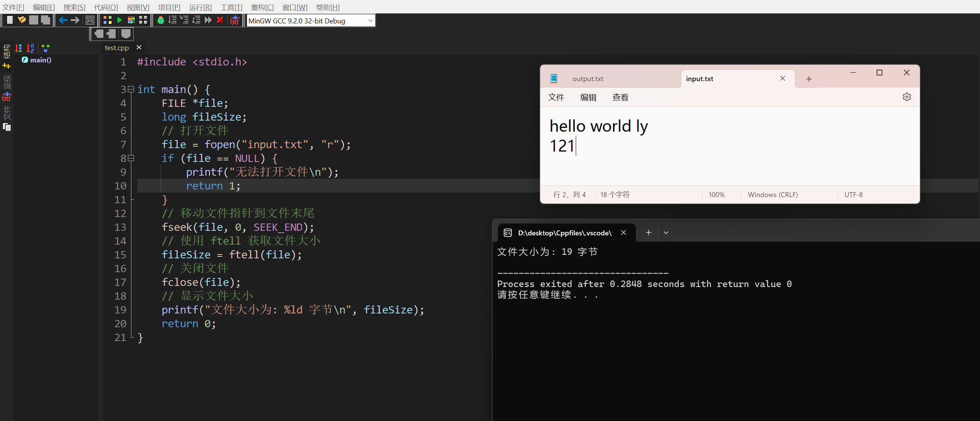Screen dimensions: 980x421
Task: Click the second grey bookmark-shaped toolbar icon
Action: click(111, 34)
